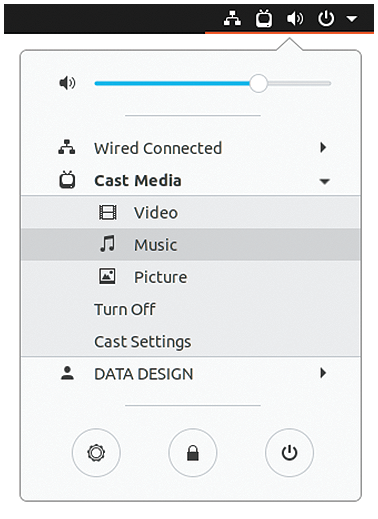Expand the Wired Connected submenu arrow
378x519 pixels.
323,147
